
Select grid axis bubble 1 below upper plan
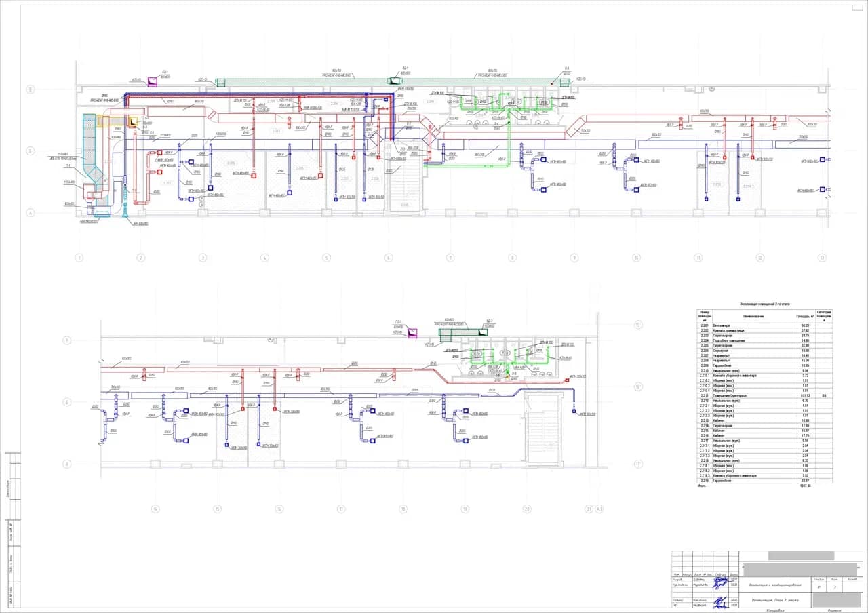coord(79,258)
